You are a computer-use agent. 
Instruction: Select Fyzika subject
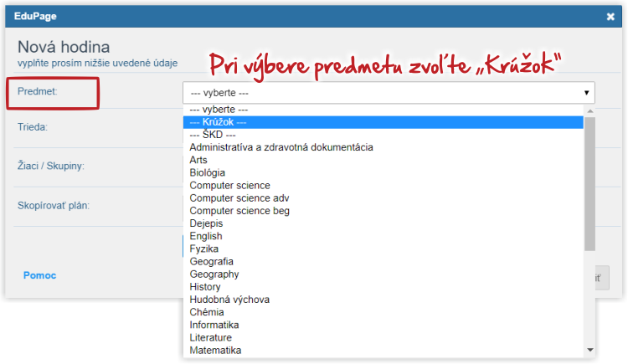click(383, 249)
